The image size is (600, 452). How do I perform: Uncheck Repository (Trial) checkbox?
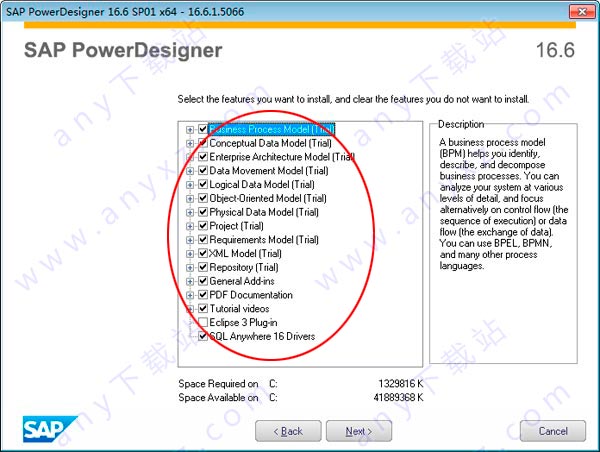coord(203,267)
